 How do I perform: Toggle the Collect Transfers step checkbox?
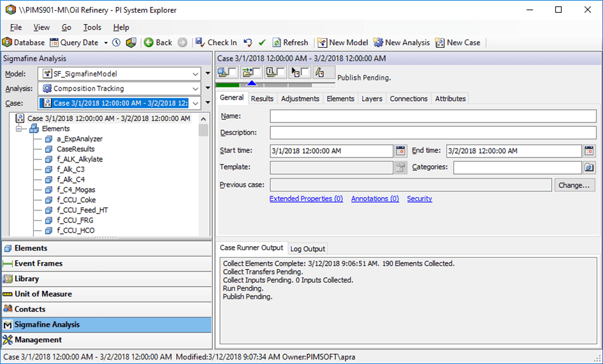[x=256, y=72]
